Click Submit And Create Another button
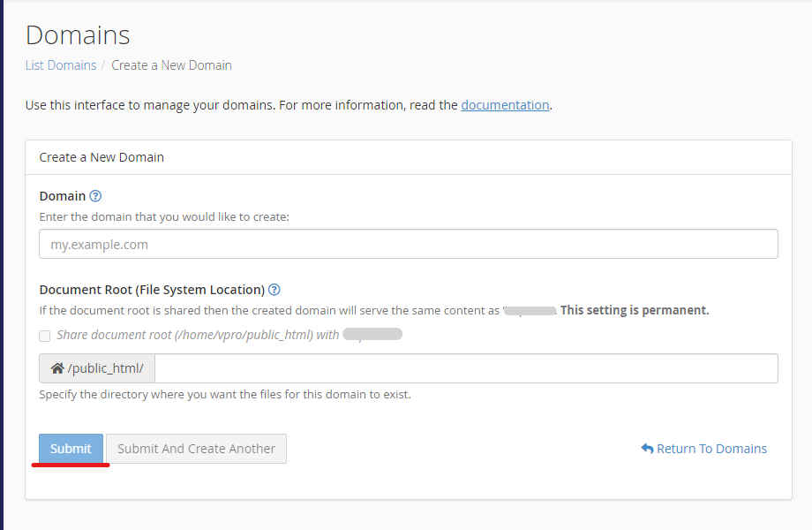This screenshot has height=530, width=812. tap(196, 449)
